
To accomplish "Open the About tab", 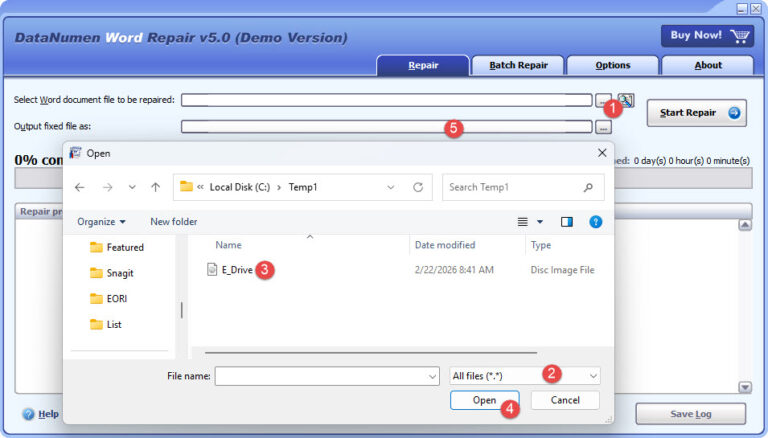I will coord(708,65).
